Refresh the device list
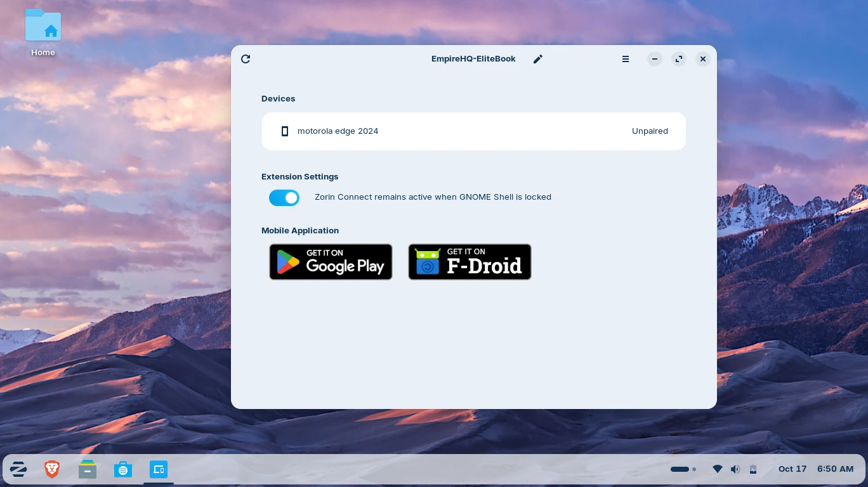868x487 pixels. pyautogui.click(x=246, y=59)
